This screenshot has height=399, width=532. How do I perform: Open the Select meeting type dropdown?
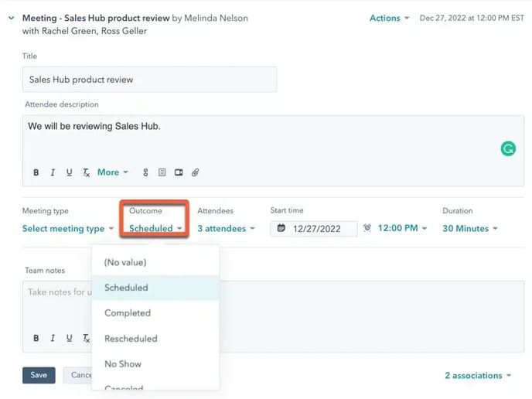pyautogui.click(x=68, y=228)
